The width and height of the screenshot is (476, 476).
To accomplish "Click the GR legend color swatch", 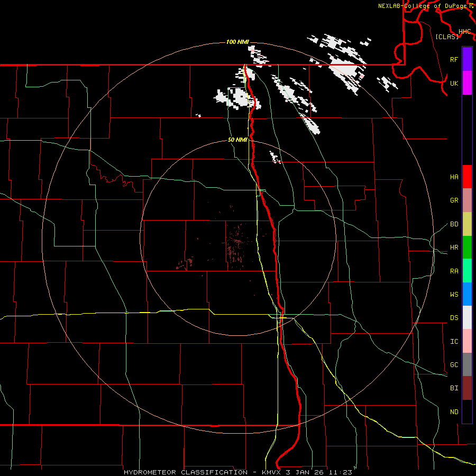I will [x=467, y=200].
